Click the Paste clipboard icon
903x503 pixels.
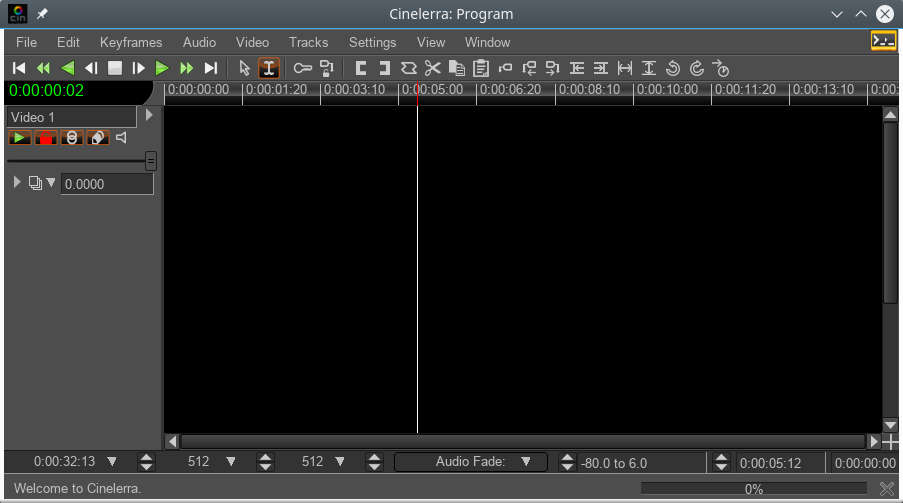coord(481,68)
